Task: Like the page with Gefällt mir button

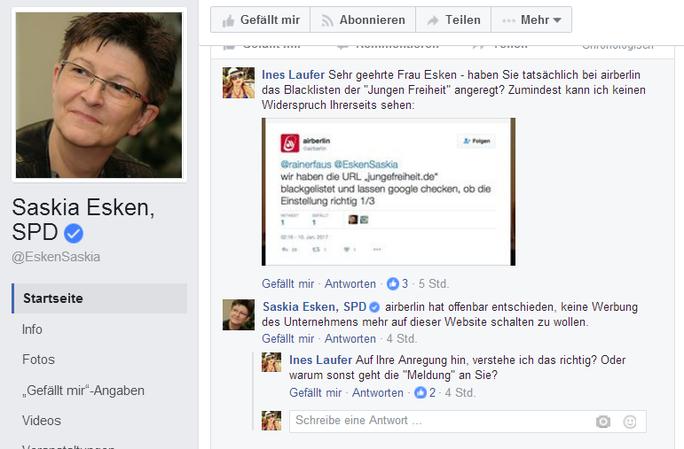Action: (260, 20)
